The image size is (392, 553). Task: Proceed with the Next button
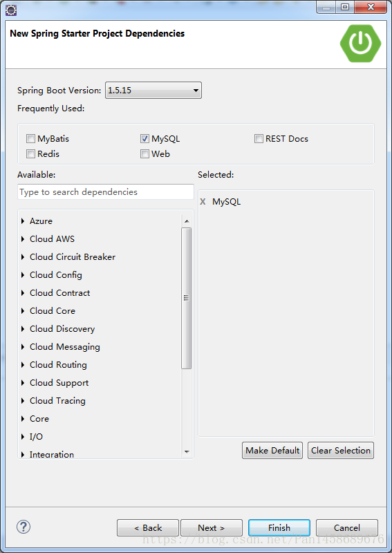212,528
